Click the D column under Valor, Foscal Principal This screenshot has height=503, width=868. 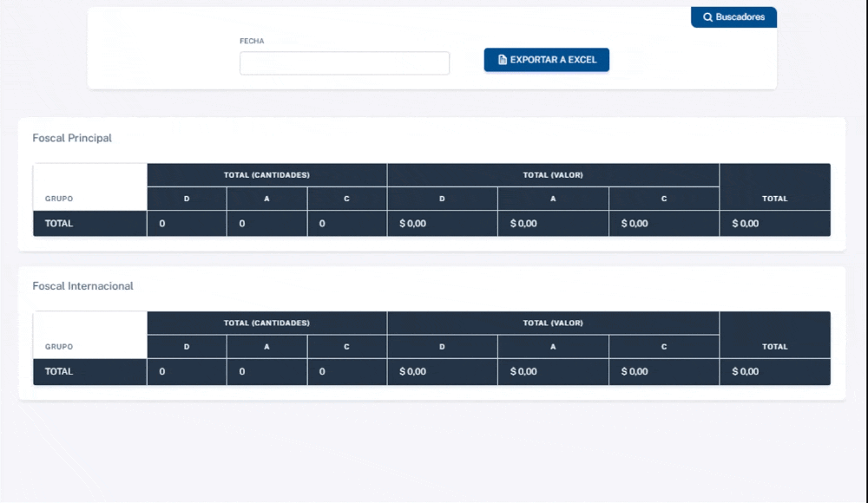tap(442, 199)
